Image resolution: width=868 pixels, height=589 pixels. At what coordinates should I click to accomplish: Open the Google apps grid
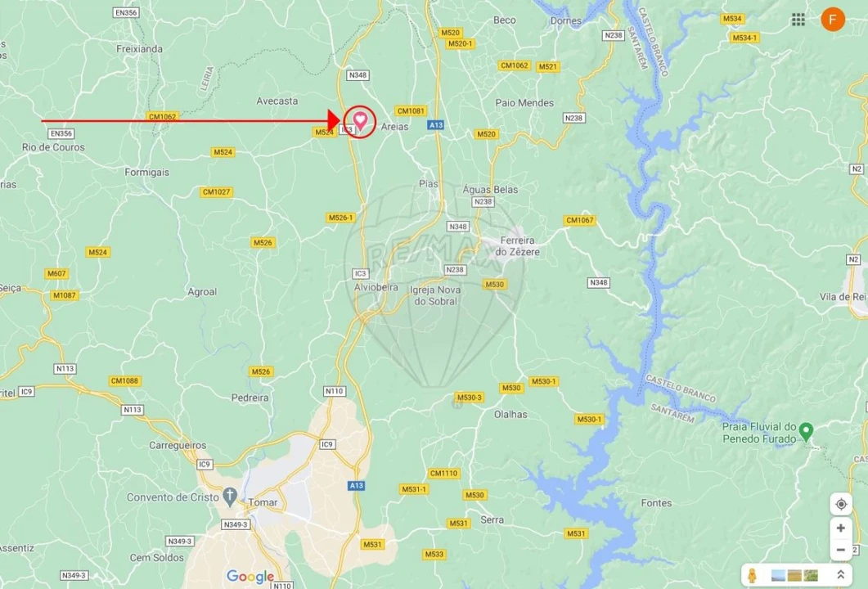coord(798,20)
